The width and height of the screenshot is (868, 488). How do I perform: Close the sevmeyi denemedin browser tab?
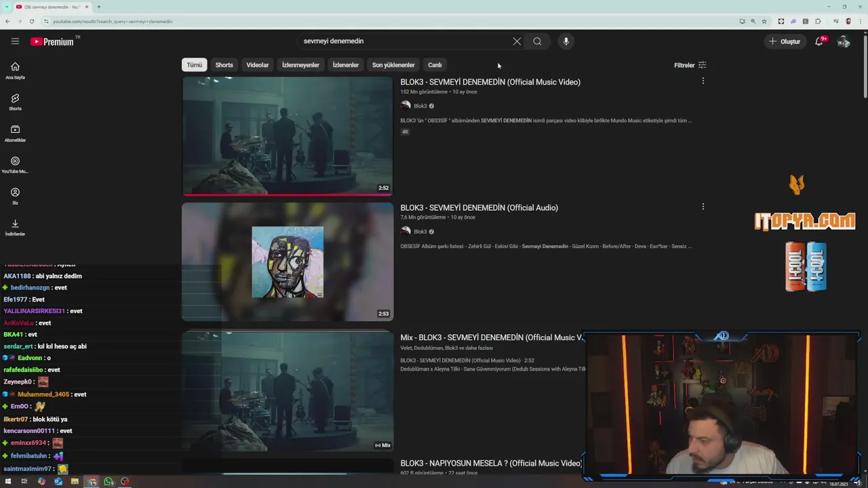[87, 7]
